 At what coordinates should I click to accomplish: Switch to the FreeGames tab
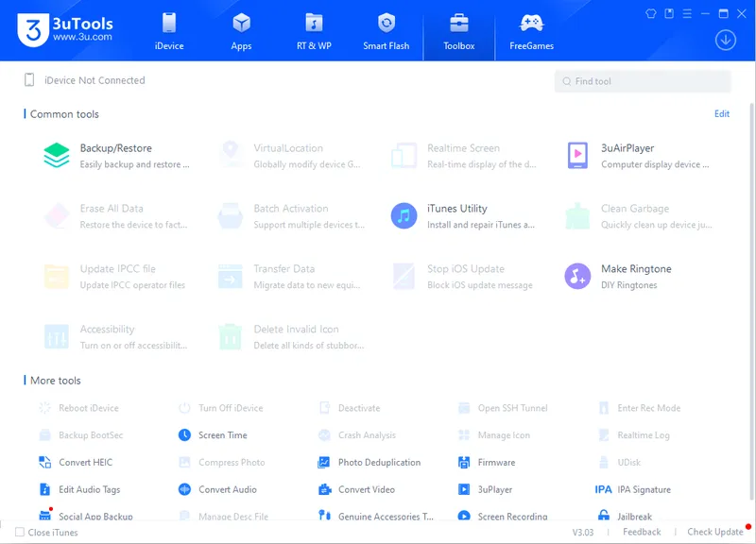pyautogui.click(x=531, y=31)
